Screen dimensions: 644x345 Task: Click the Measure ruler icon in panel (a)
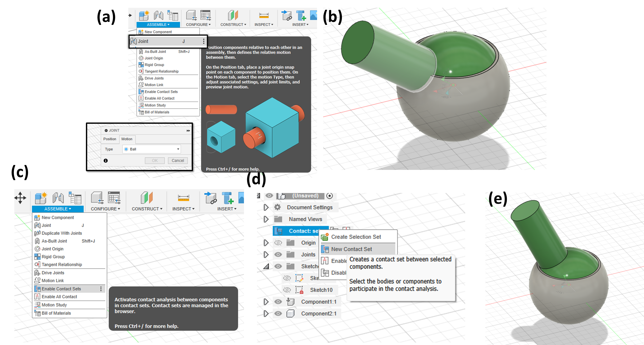pyautogui.click(x=264, y=16)
